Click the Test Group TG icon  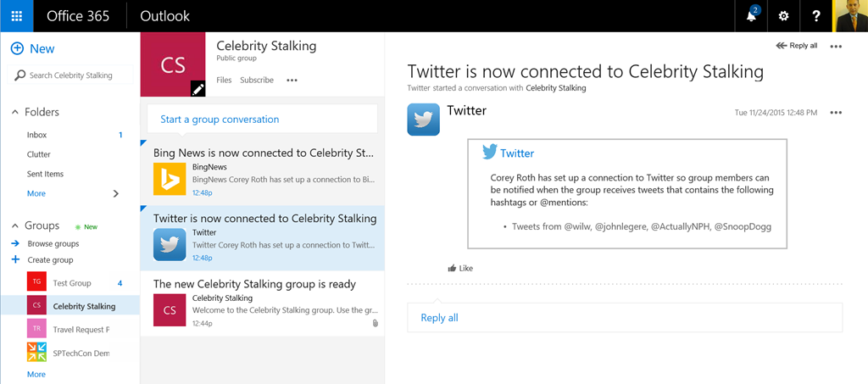[x=36, y=281]
